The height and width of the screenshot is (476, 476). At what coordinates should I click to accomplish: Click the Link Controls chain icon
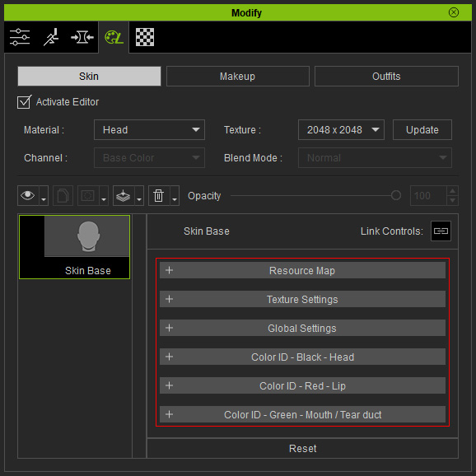coord(441,231)
